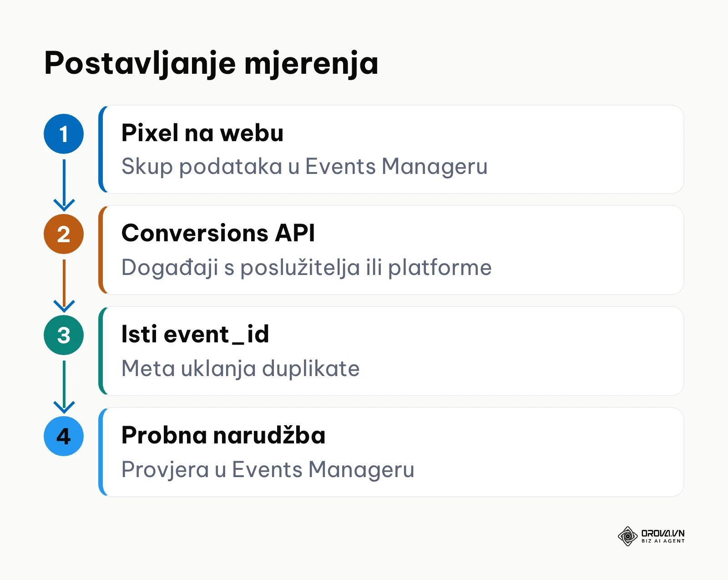Click "Skup podataka u Events Manageru" text
The height and width of the screenshot is (580, 728).
304,167
